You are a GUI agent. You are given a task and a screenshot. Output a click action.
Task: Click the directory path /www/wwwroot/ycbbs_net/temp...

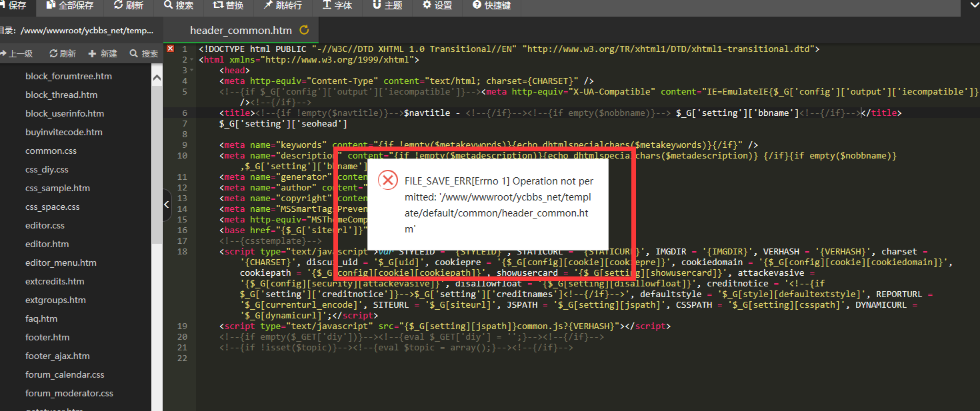tap(87, 30)
